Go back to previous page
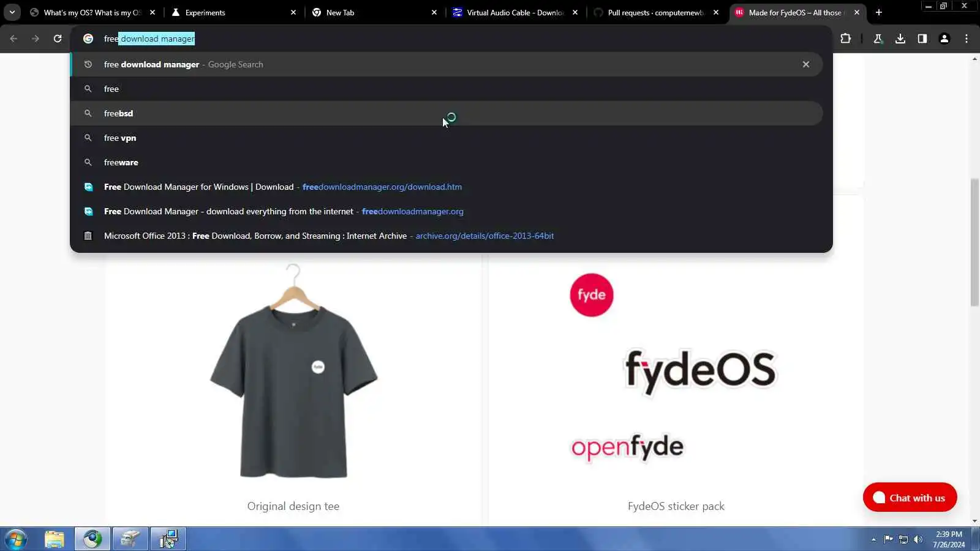 tap(13, 39)
